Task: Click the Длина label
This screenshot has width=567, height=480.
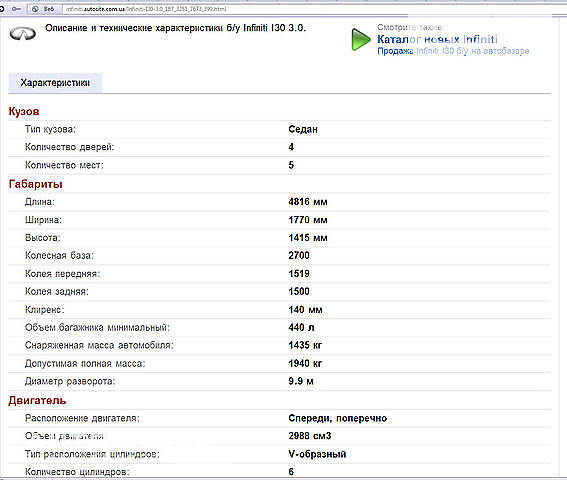Action: pos(40,202)
